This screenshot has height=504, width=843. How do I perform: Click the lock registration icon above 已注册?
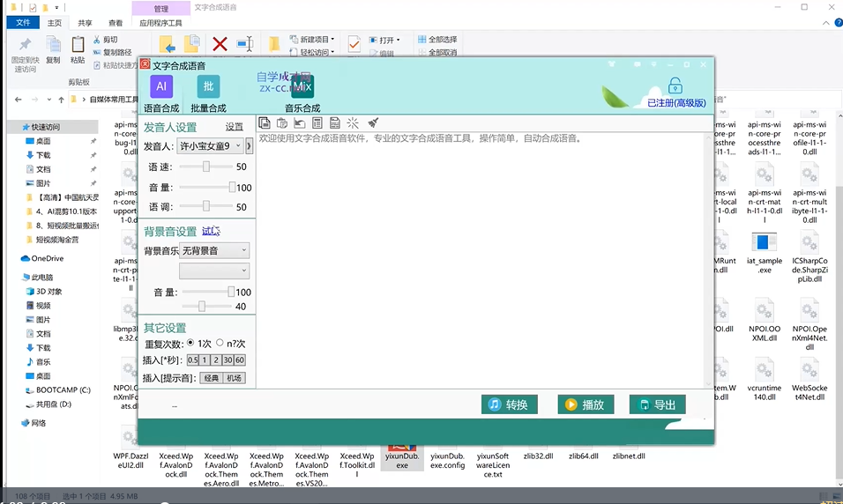coord(675,85)
